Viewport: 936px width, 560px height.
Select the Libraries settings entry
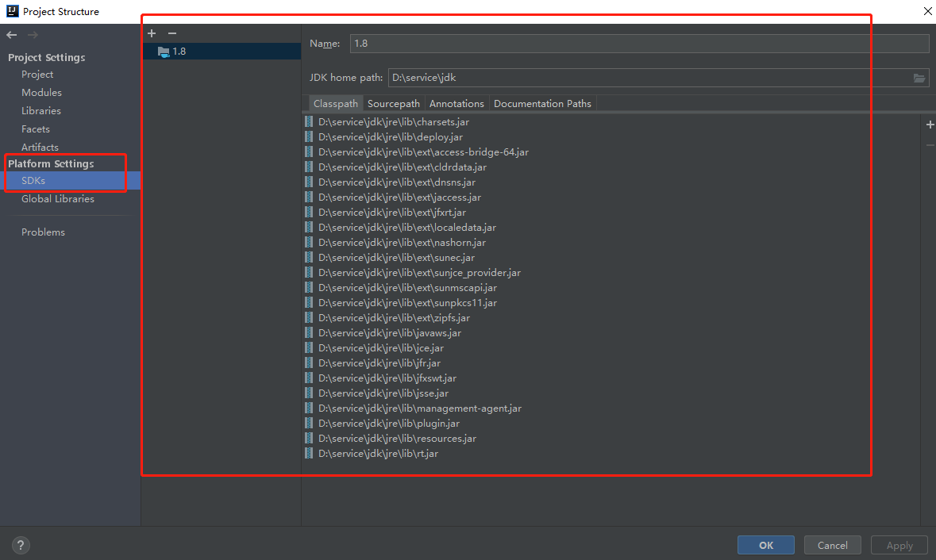[x=40, y=110]
